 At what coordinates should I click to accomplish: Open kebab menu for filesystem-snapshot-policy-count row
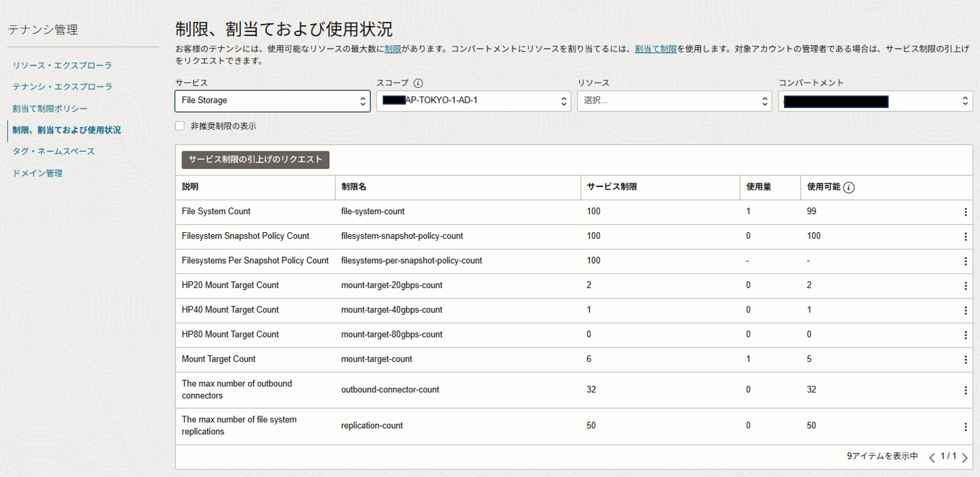(965, 237)
